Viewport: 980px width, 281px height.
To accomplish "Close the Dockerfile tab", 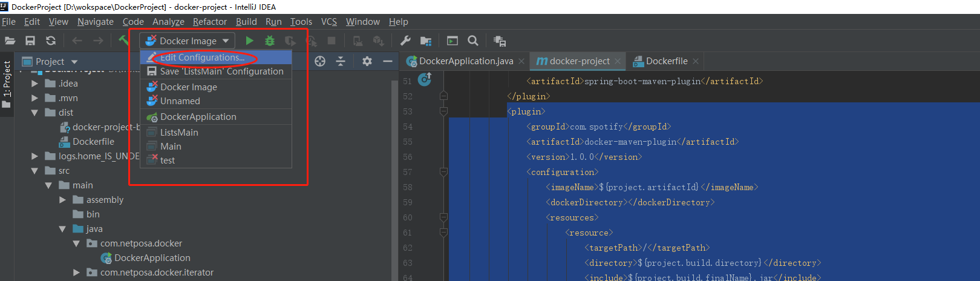I will click(x=696, y=61).
